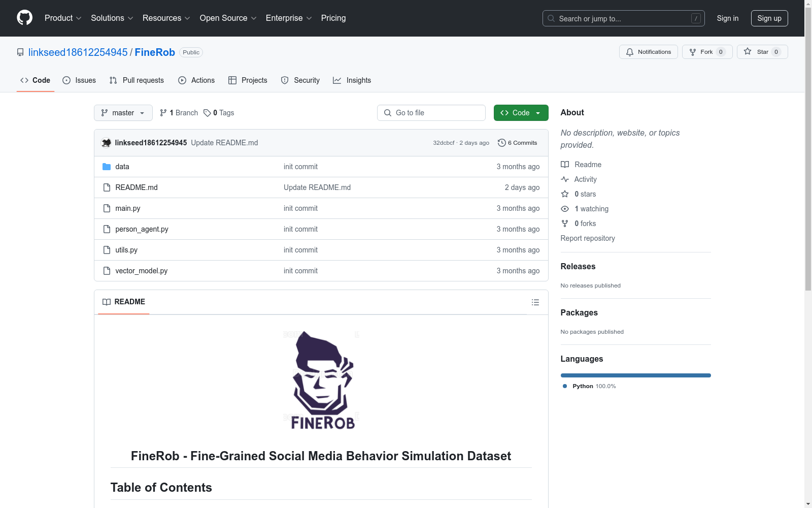Click the file icon beside main.py

(107, 208)
